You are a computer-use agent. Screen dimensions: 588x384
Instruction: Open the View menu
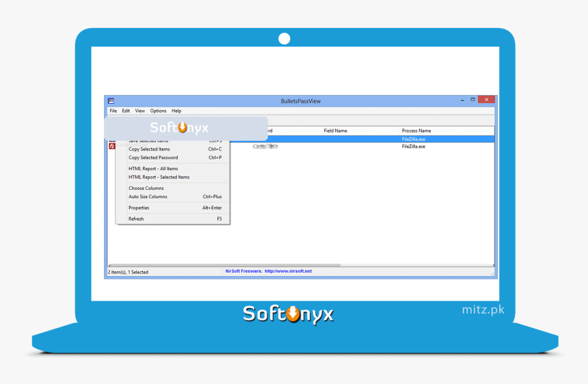pyautogui.click(x=140, y=111)
